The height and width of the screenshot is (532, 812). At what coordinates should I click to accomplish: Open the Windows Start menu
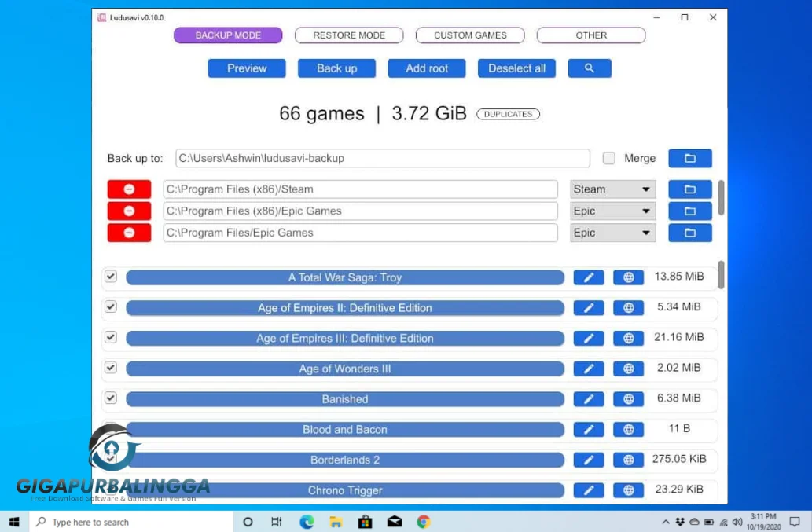click(14, 522)
